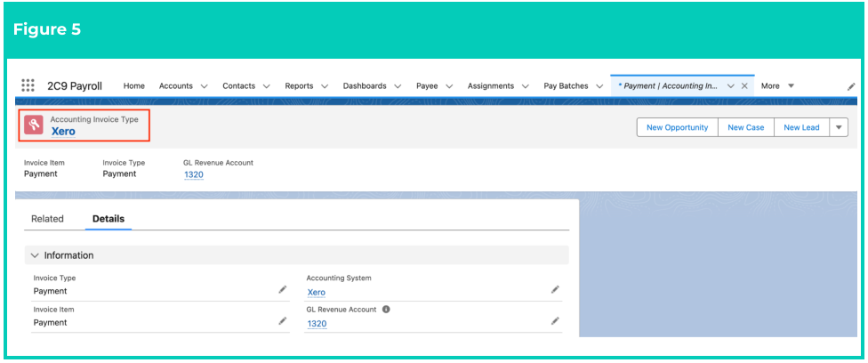
Task: Edit the Accounting System field pencil
Action: 555,289
